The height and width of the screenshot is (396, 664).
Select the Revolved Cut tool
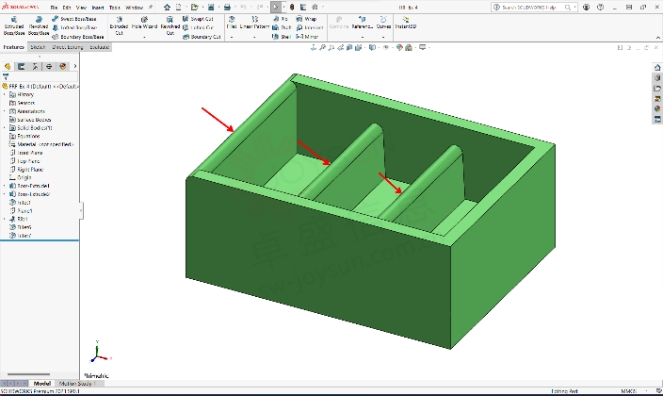170,25
